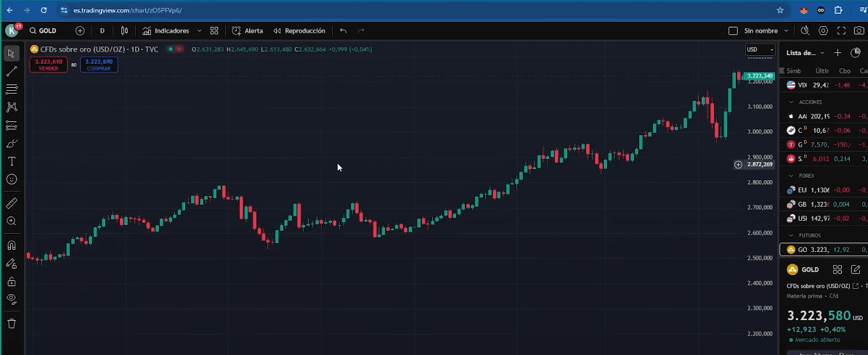
Task: Select the ruler measure tool
Action: click(11, 203)
